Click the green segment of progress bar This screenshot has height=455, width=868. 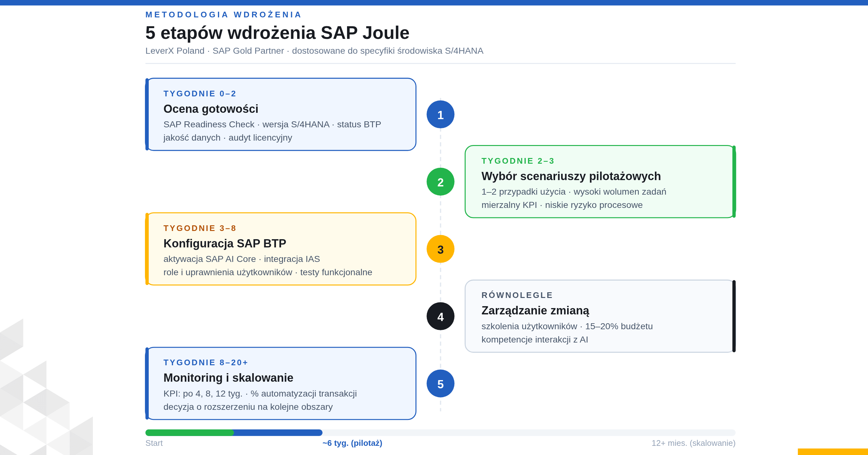[189, 433]
